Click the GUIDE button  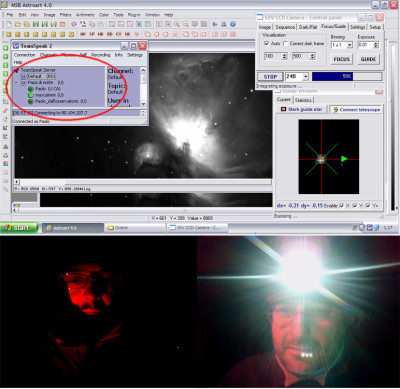click(368, 59)
